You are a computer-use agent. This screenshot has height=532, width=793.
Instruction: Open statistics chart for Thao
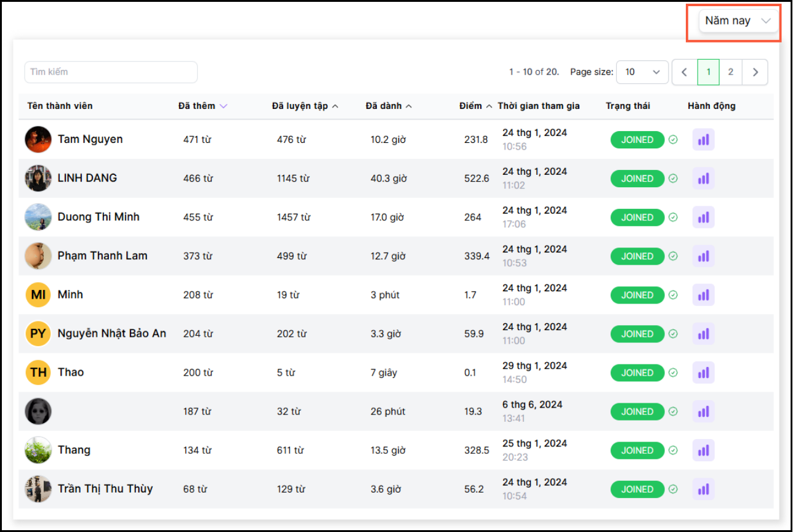click(x=703, y=373)
